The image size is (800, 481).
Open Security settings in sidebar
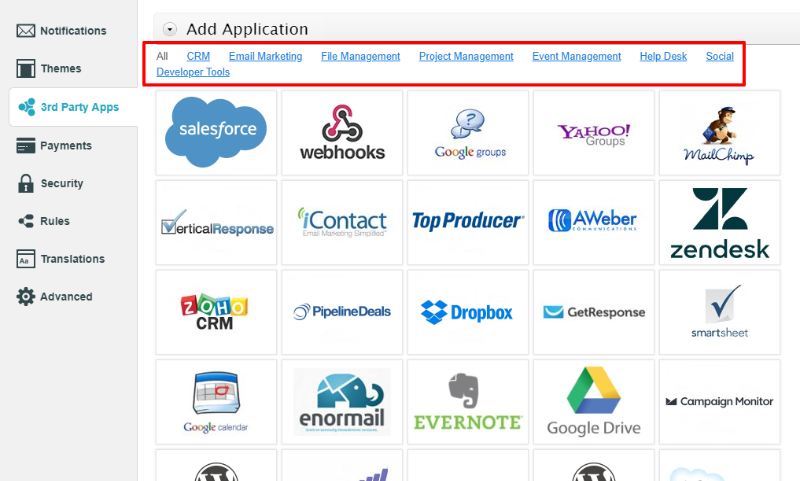(x=50, y=183)
